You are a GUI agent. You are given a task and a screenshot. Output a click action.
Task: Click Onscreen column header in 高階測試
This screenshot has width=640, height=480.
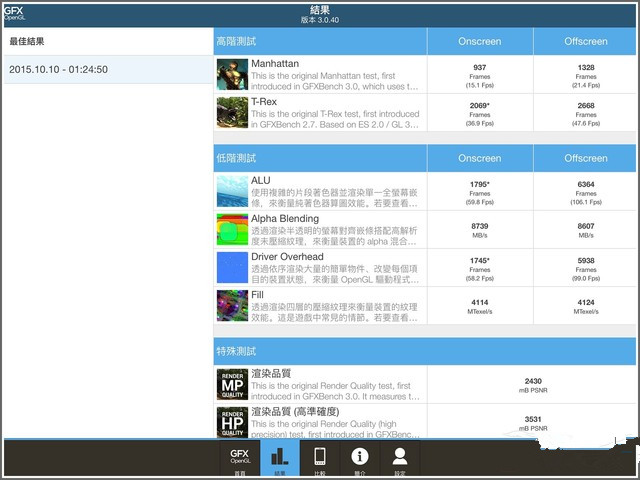(480, 41)
